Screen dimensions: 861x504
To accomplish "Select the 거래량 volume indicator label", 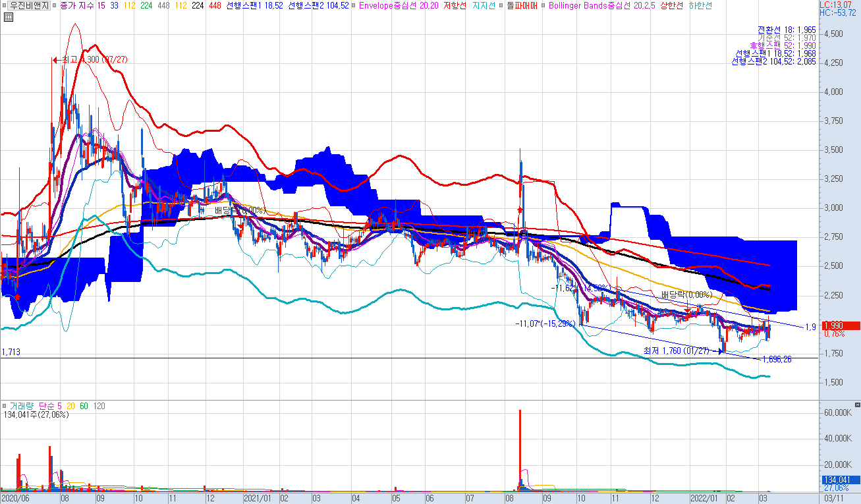I will [x=22, y=406].
